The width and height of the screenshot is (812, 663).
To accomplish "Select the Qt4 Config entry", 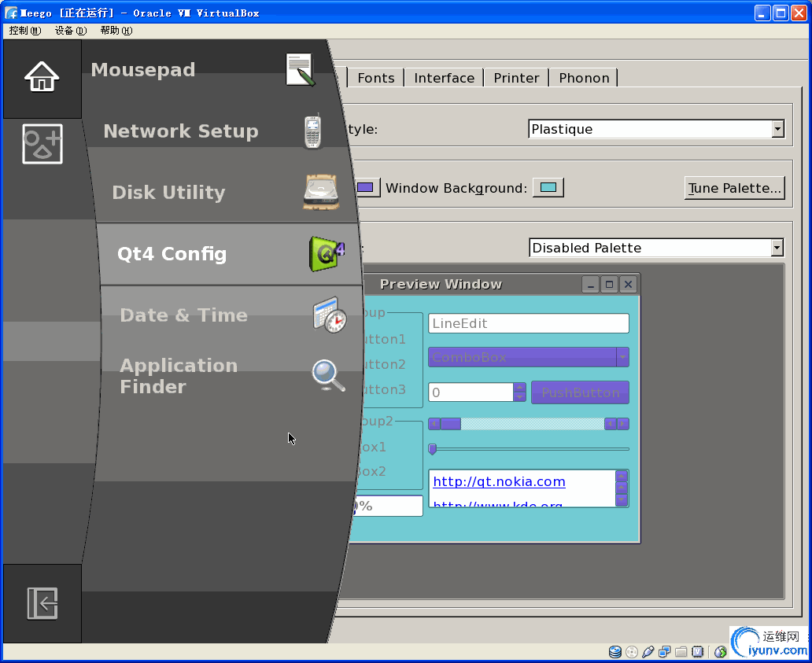I will (x=229, y=254).
